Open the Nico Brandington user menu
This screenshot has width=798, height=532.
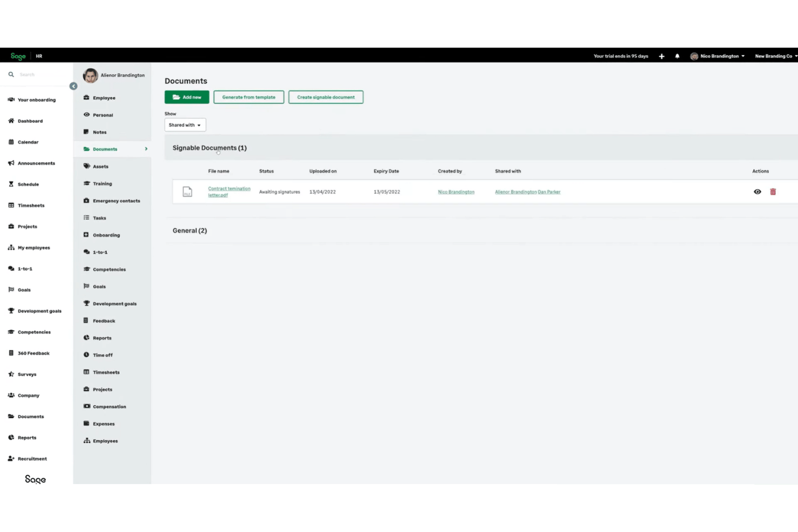point(718,56)
